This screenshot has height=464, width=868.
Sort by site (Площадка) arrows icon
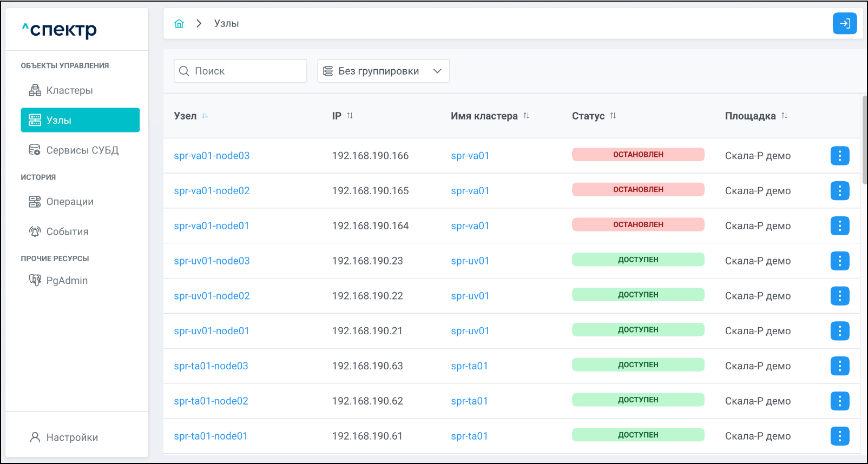click(x=784, y=116)
